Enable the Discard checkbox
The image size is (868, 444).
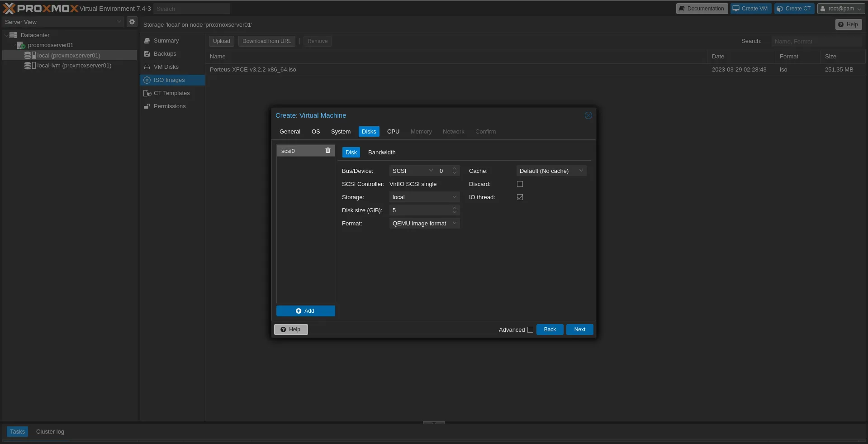click(520, 184)
